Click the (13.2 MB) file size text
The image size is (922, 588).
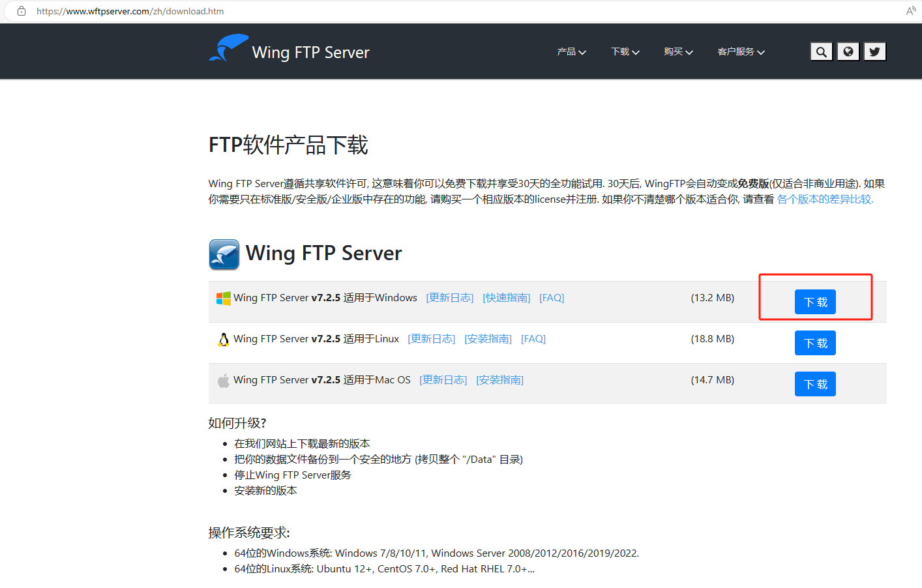713,298
